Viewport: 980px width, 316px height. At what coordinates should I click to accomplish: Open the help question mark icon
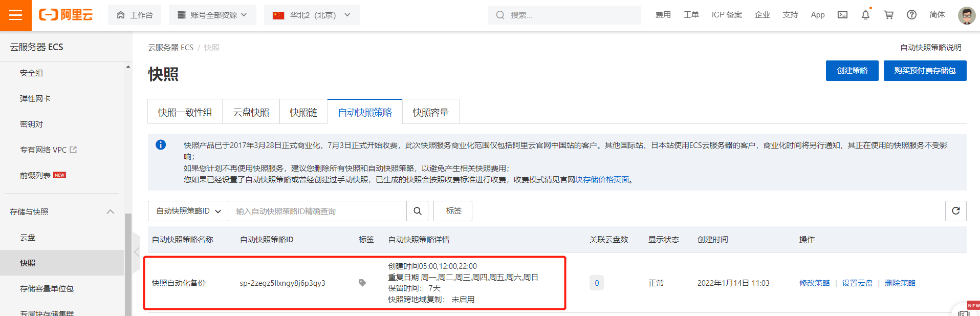coord(911,15)
